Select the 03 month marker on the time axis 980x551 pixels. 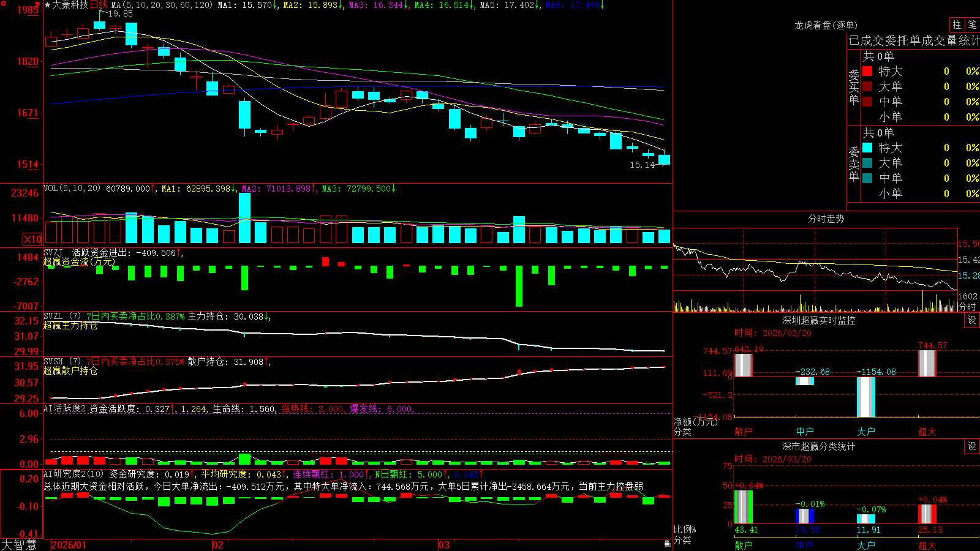[x=444, y=545]
